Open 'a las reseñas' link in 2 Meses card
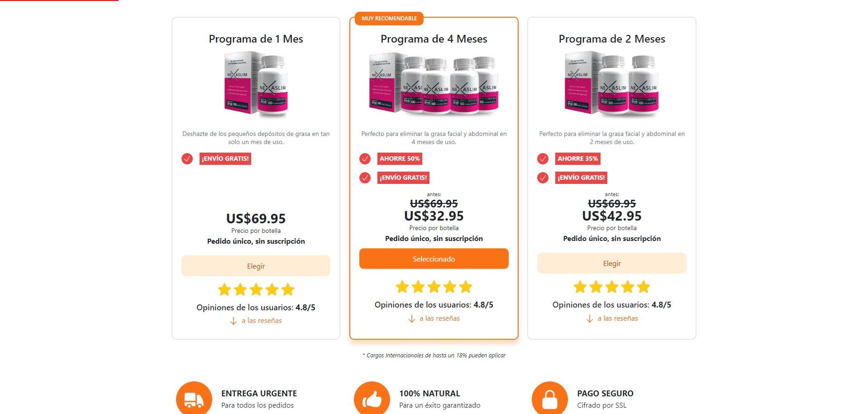868x414 pixels. (x=618, y=318)
